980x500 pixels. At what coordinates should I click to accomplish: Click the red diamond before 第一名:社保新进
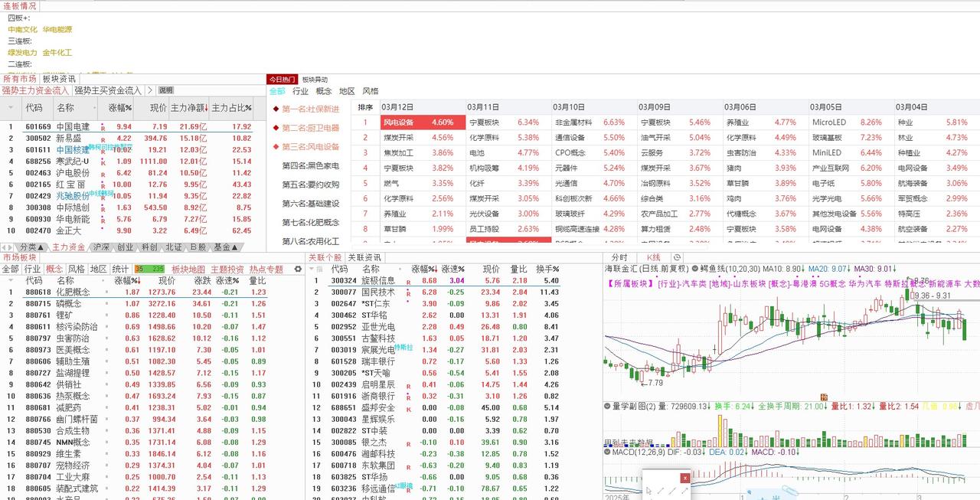(276, 109)
